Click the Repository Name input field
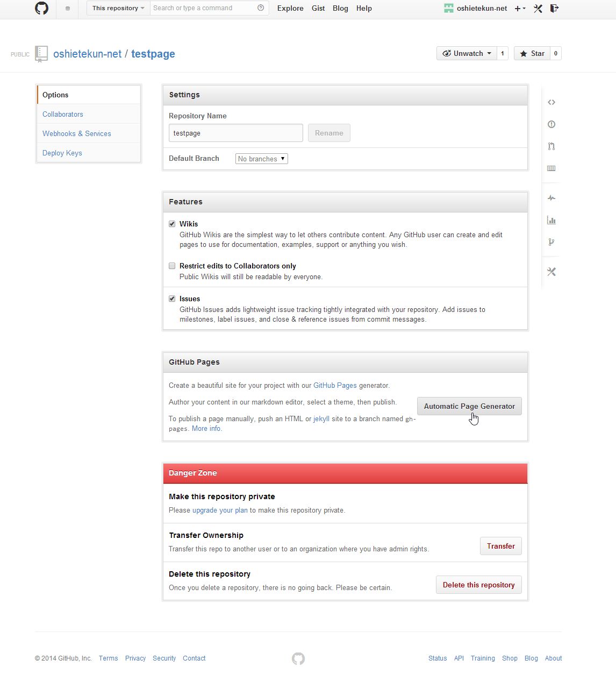The image size is (616, 674). 236,133
